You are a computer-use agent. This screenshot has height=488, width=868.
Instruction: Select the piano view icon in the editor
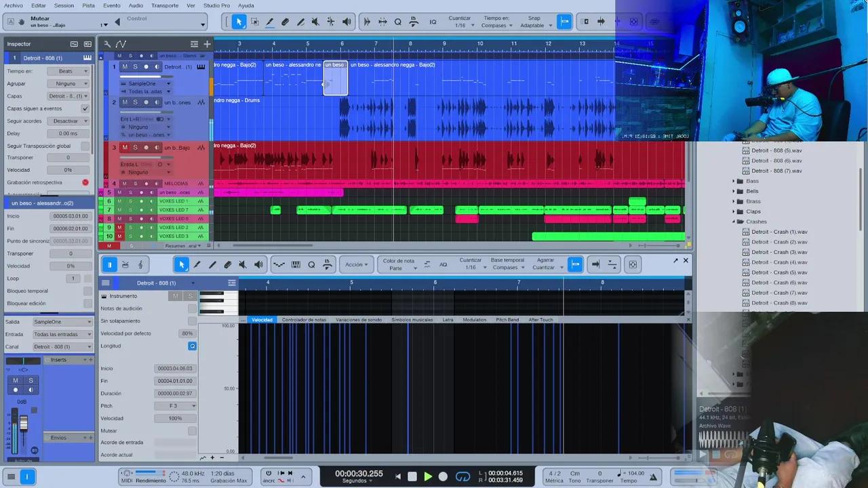pos(109,264)
